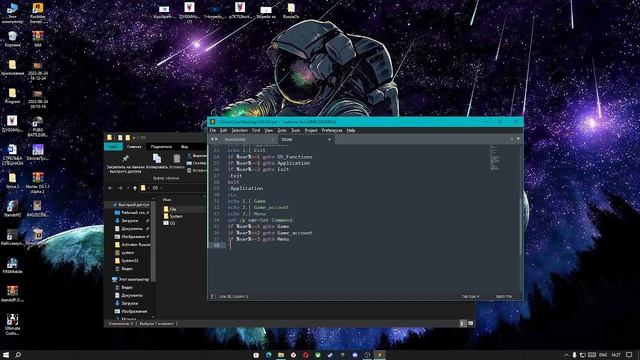Open the Preferences menu in Sublime Text
The width and height of the screenshot is (640, 360).
click(x=332, y=131)
